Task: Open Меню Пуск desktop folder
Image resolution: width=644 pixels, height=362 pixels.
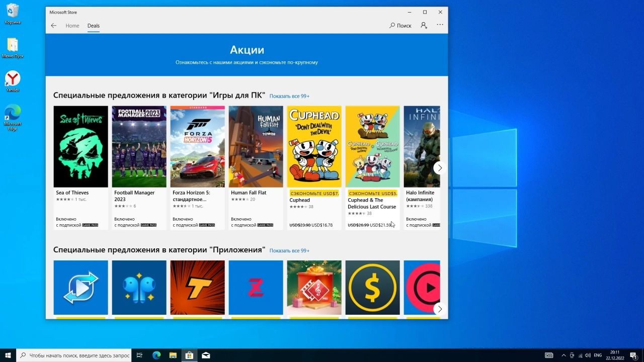Action: point(13,48)
